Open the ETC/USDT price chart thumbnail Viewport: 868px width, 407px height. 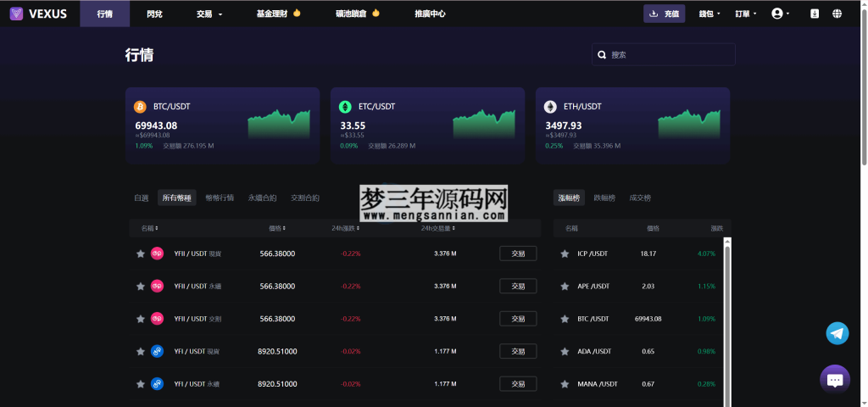484,124
